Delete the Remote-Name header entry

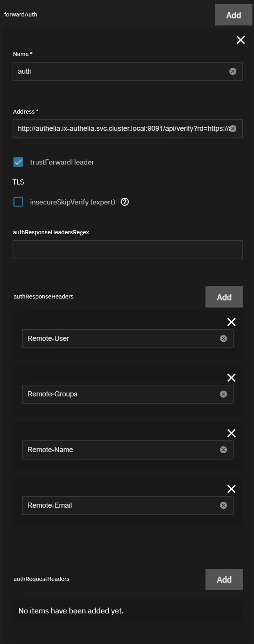231,433
